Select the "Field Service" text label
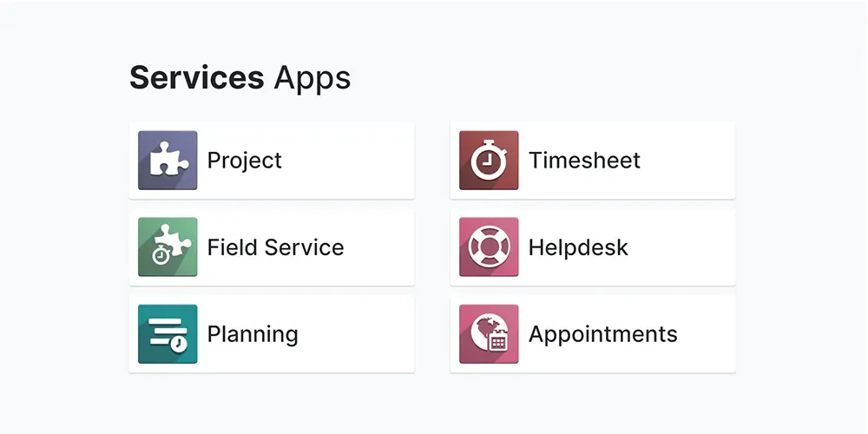Viewport: 868px width, 434px height. click(275, 247)
